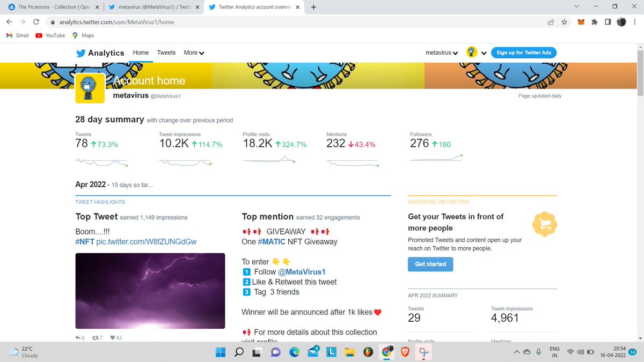644x362 pixels.
Task: Open Microsoft Edge from taskbar
Action: point(295,352)
